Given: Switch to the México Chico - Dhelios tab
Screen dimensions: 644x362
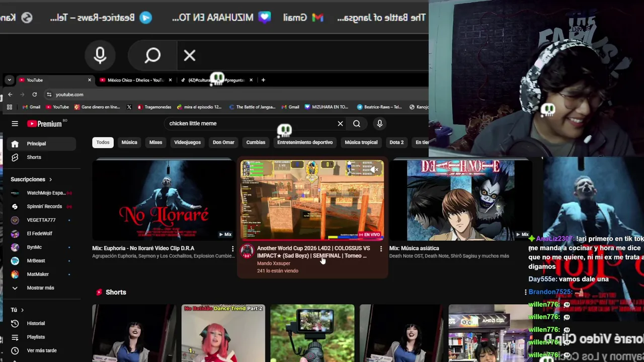Looking at the screenshot, I should pyautogui.click(x=135, y=80).
